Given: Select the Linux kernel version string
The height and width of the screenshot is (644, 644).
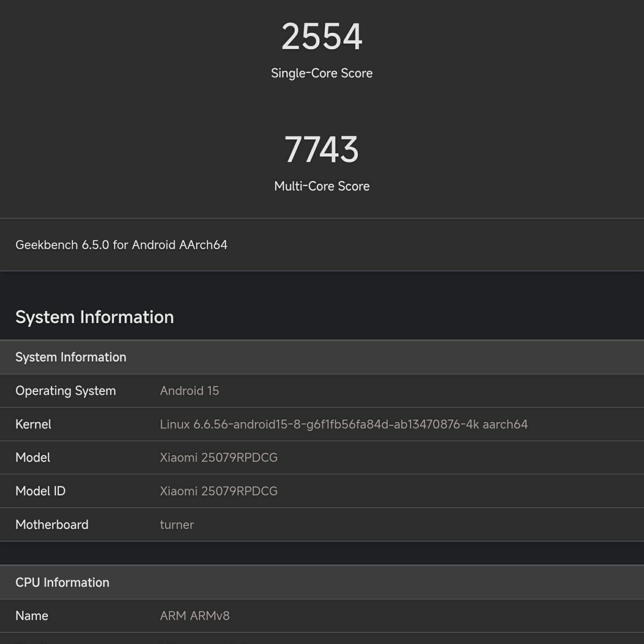Looking at the screenshot, I should click(343, 424).
